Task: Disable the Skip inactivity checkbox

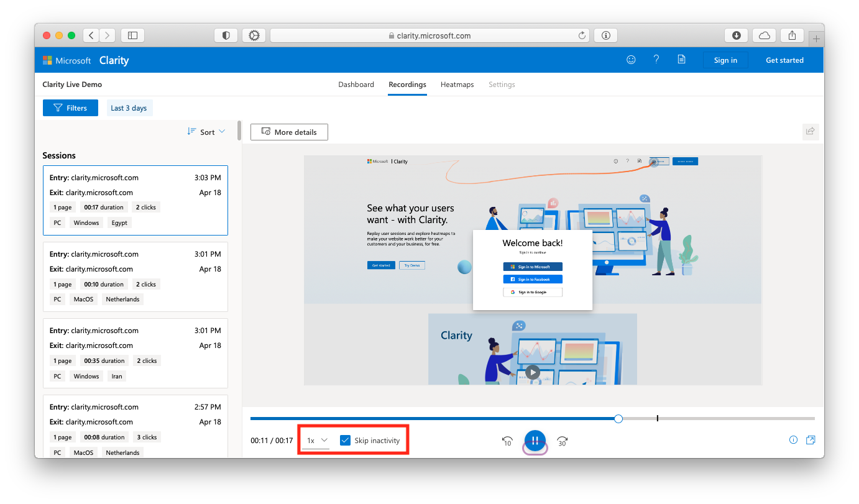Action: tap(346, 439)
